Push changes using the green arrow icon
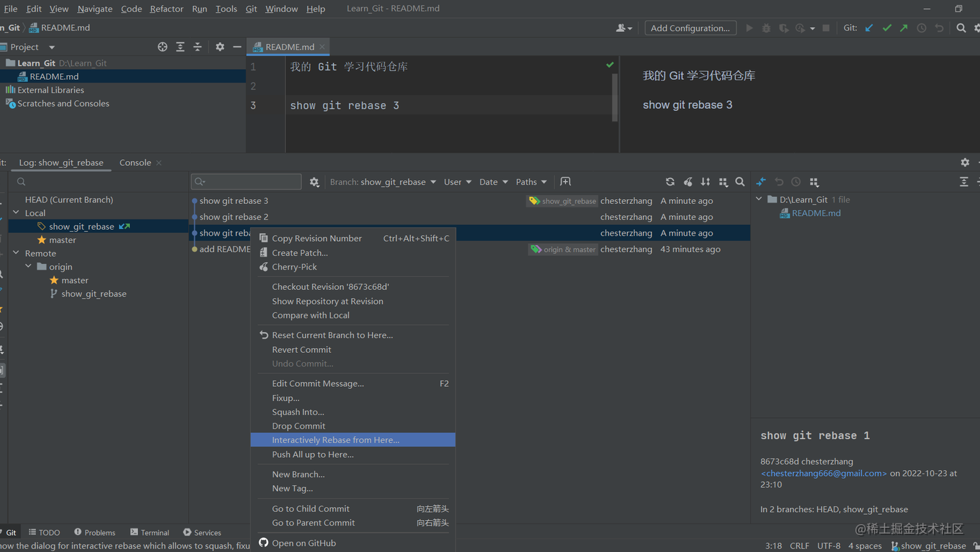 [x=904, y=28]
